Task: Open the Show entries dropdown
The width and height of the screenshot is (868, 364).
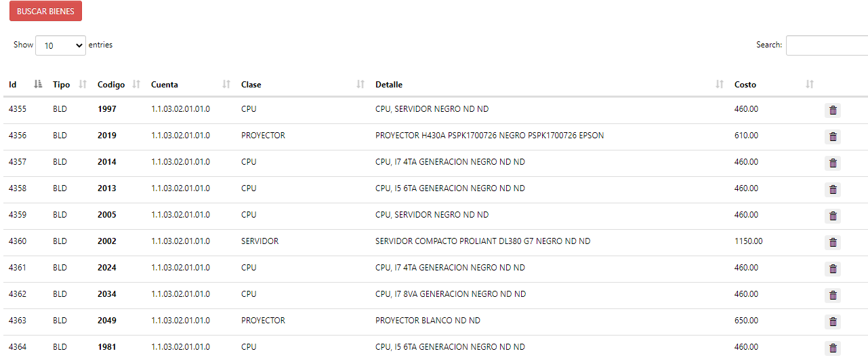Action: coord(60,45)
